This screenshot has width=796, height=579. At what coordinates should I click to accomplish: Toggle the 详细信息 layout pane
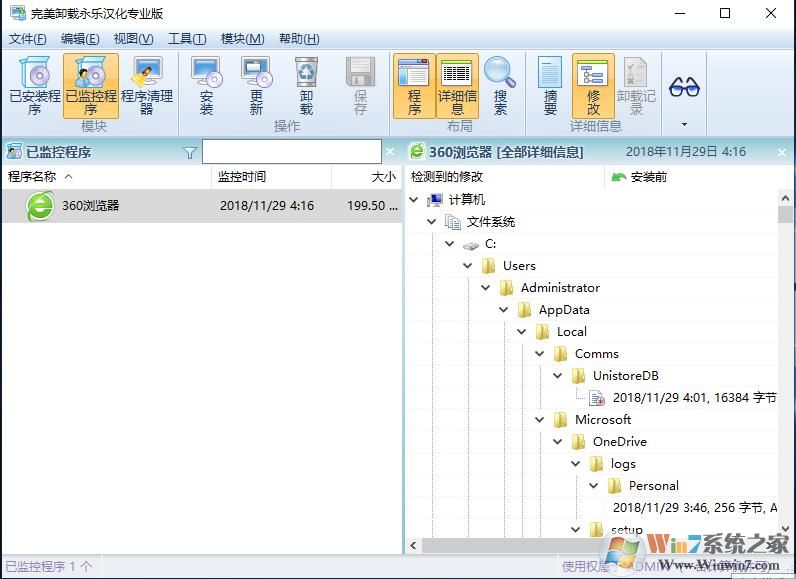tap(457, 86)
